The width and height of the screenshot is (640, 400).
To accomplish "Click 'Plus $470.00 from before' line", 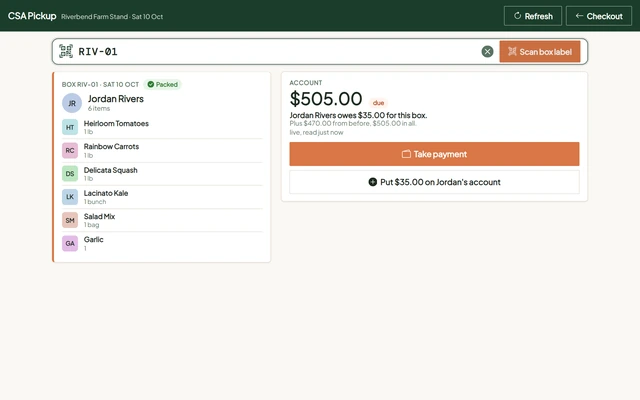I will pos(353,123).
